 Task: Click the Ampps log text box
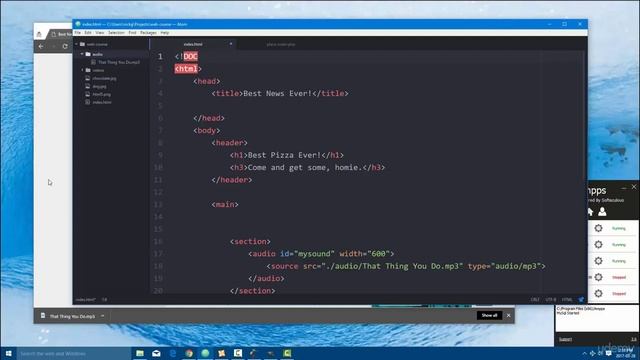click(596, 318)
